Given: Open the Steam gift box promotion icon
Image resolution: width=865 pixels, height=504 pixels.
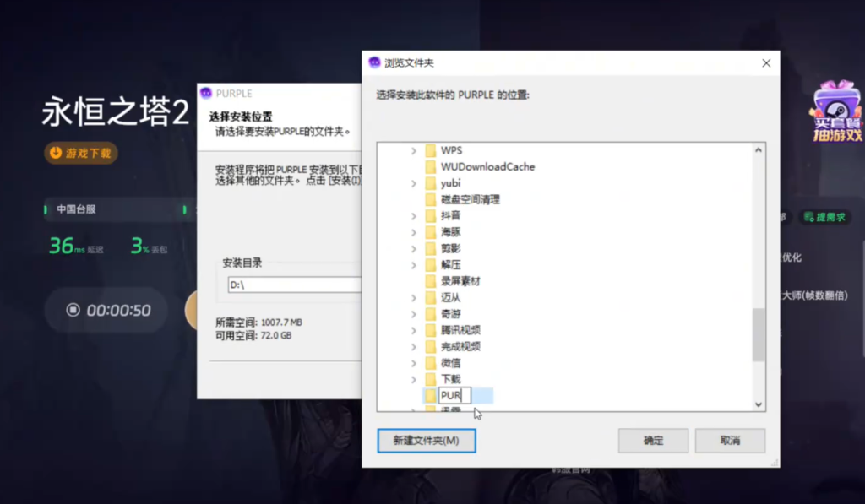Looking at the screenshot, I should (835, 111).
